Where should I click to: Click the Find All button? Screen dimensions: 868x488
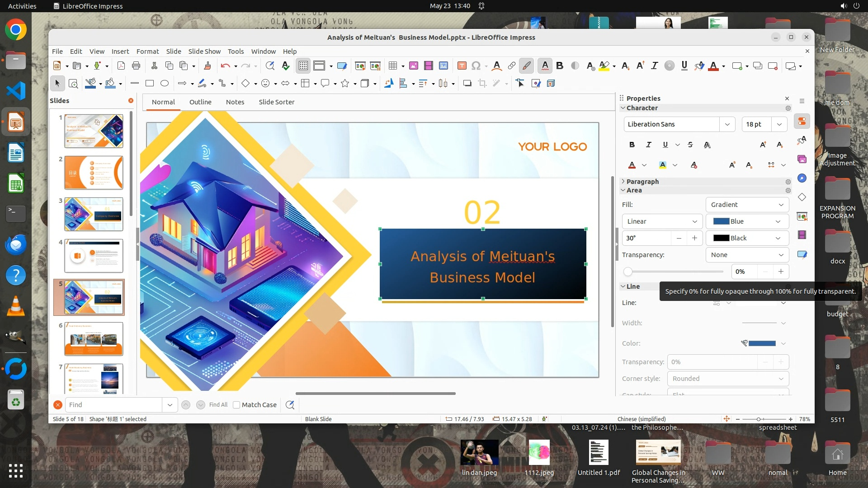tap(218, 405)
